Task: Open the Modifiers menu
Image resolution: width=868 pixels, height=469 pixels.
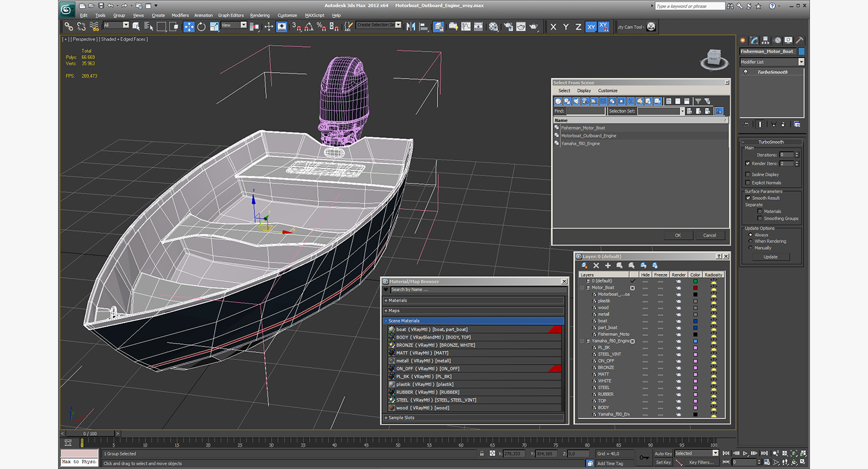Action: pos(180,15)
